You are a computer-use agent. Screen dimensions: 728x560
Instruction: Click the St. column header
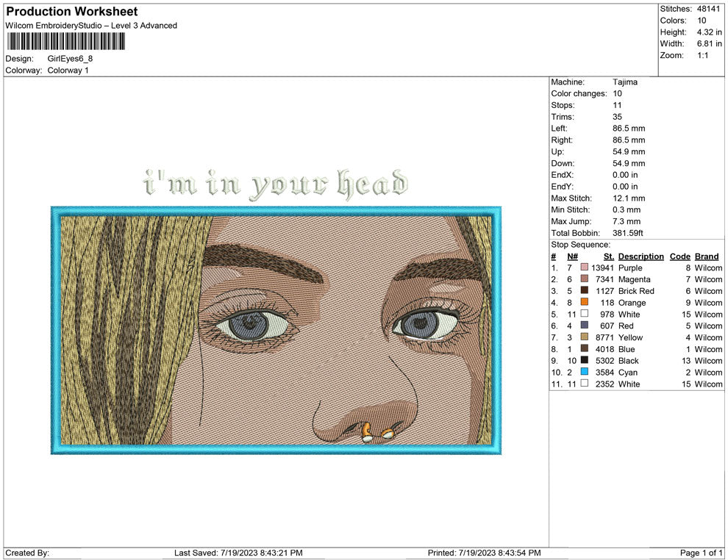click(x=608, y=256)
